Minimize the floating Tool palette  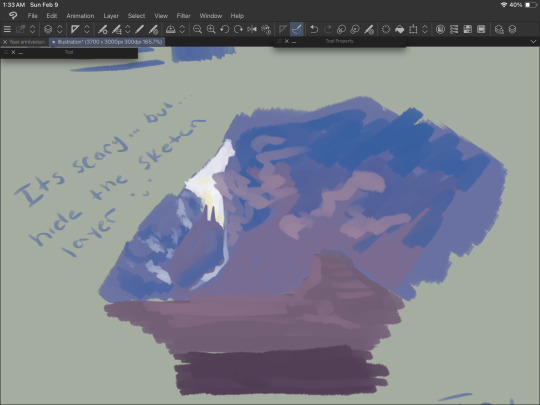click(21, 53)
